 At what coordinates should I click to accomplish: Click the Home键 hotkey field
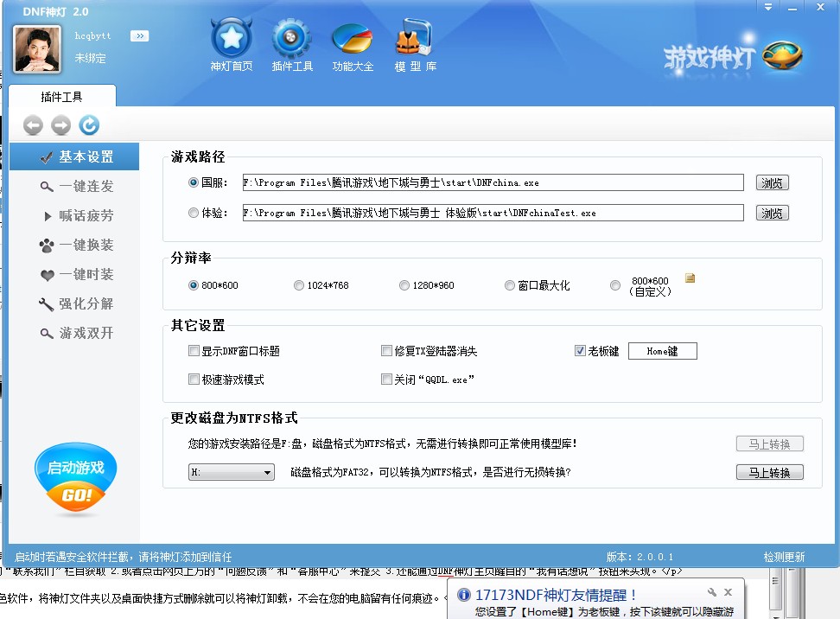[663, 351]
